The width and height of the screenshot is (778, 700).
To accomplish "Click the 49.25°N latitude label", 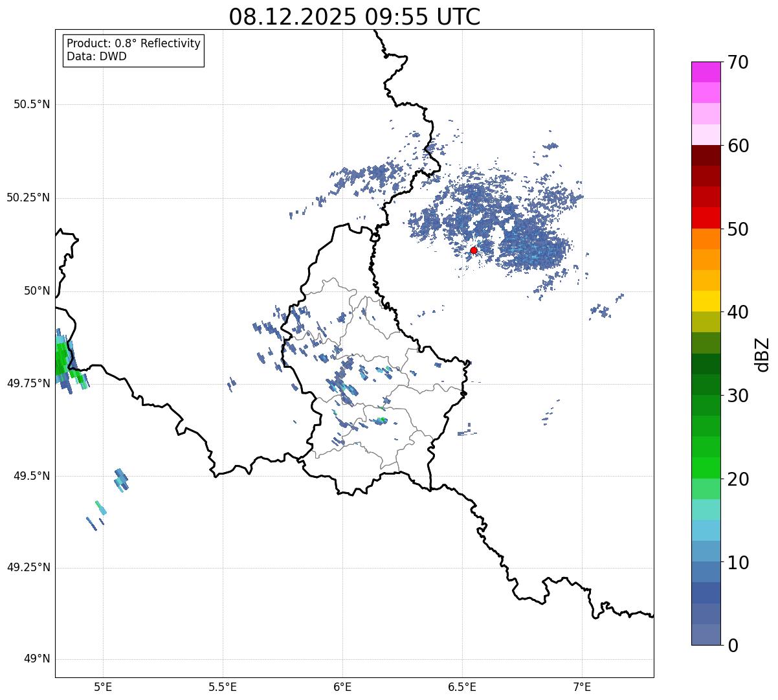I will [28, 567].
